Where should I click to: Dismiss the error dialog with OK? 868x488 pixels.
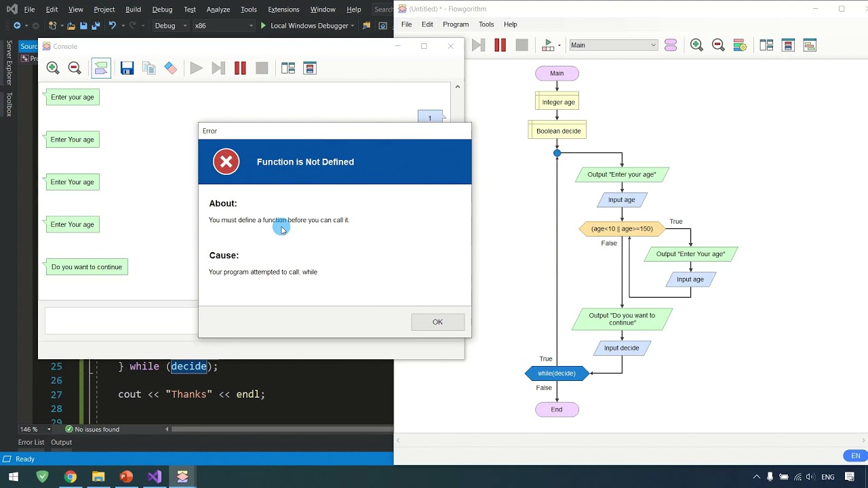tap(437, 322)
